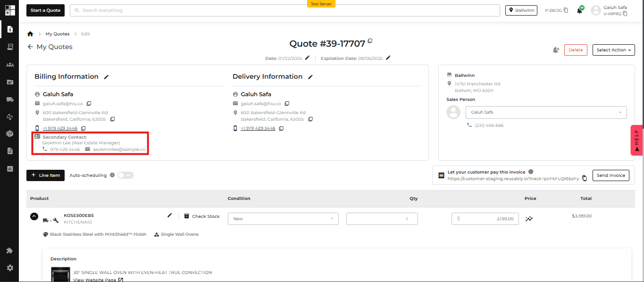
Task: Add follower icon beside Delete button
Action: (556, 50)
